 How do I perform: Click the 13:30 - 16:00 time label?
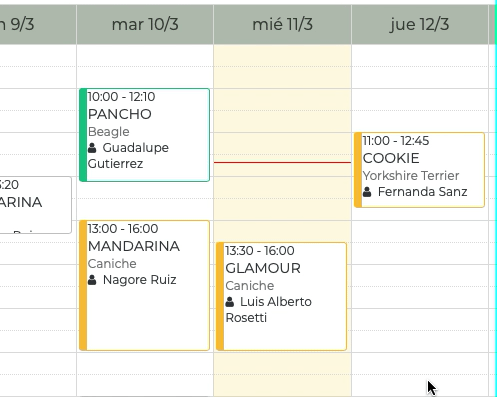[260, 251]
